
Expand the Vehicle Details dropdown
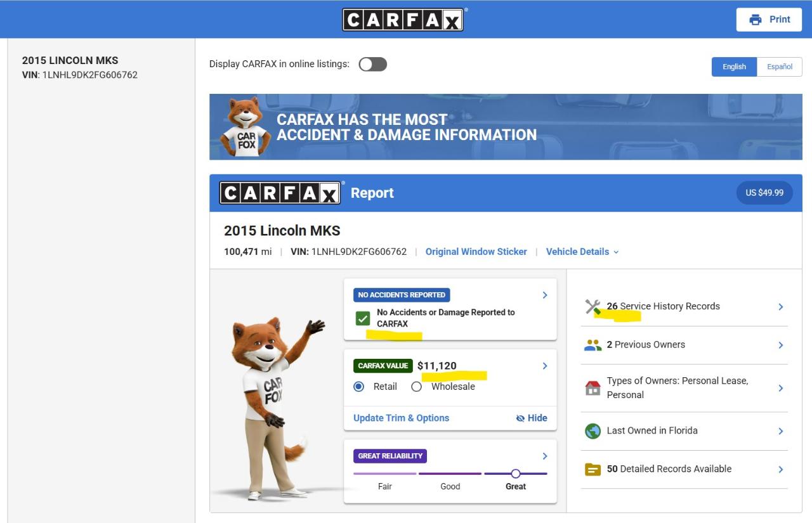coord(582,252)
